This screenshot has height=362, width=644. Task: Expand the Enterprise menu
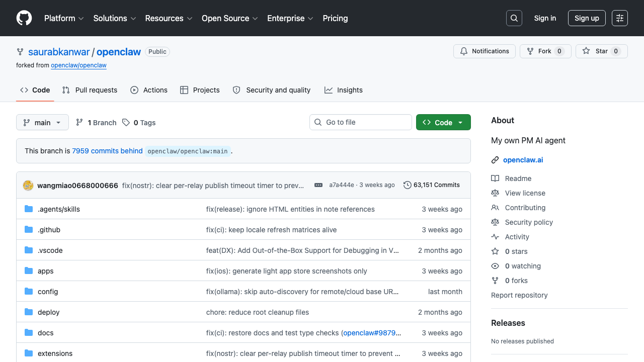(x=290, y=18)
